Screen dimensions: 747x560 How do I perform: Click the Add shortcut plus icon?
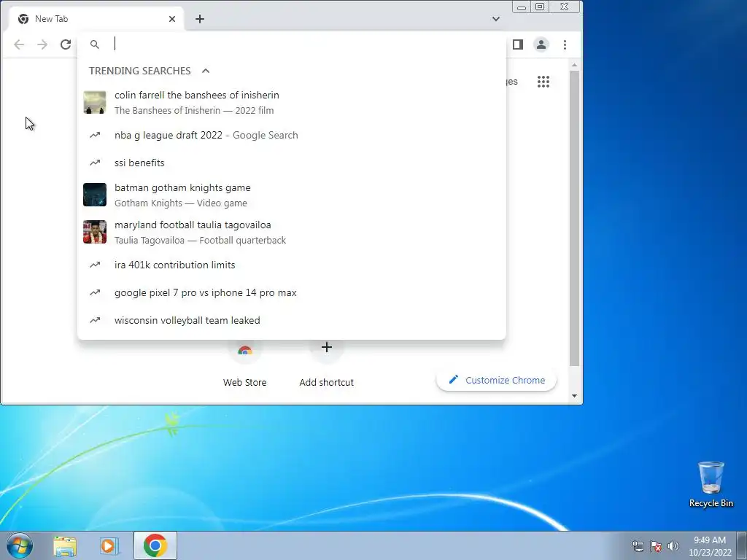tap(326, 347)
